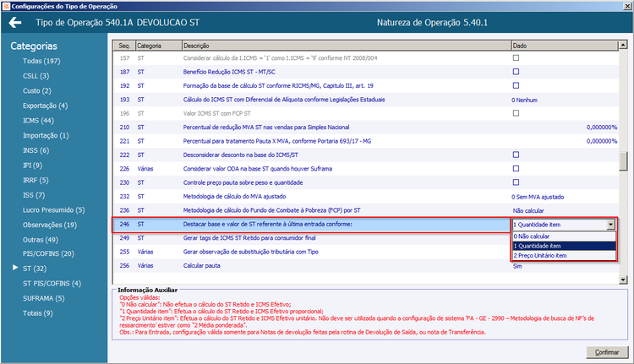Select the IRRF (5) category
Screen dimensions: 634x364
click(36, 180)
